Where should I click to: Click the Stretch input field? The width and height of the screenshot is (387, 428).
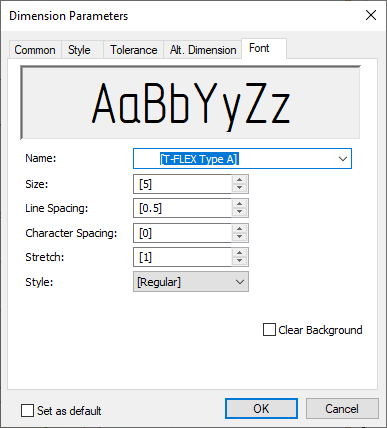pyautogui.click(x=183, y=257)
